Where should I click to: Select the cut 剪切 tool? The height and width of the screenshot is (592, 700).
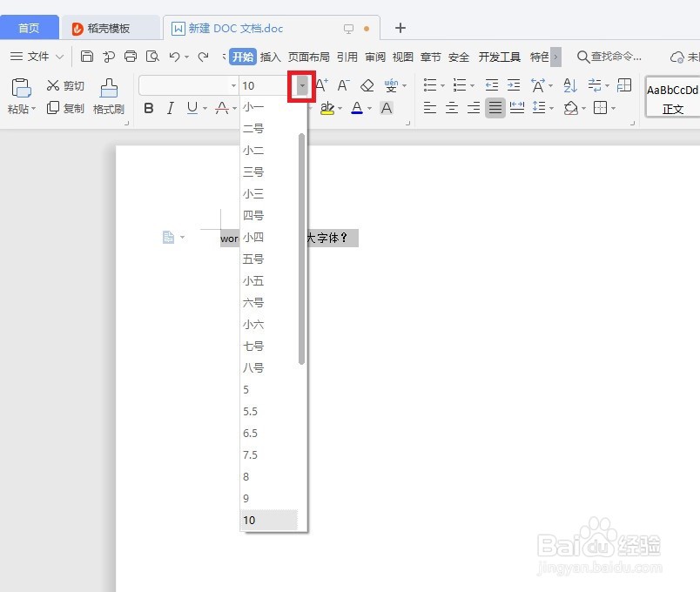pos(64,85)
